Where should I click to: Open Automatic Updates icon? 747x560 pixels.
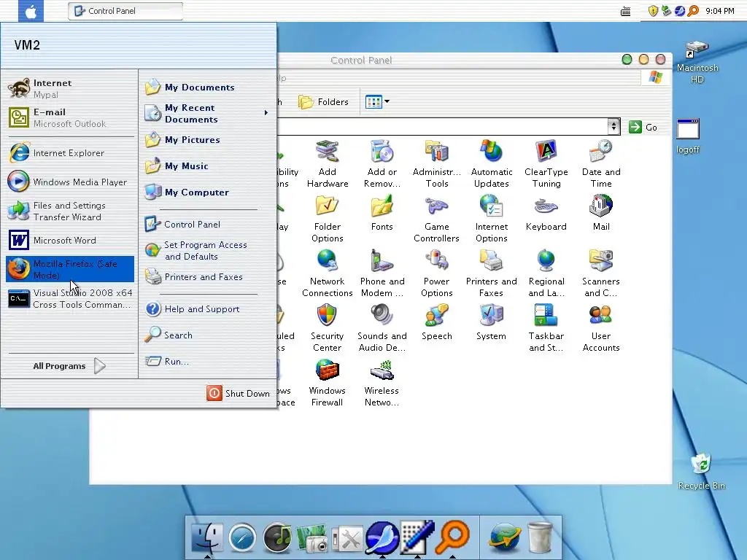point(492,164)
